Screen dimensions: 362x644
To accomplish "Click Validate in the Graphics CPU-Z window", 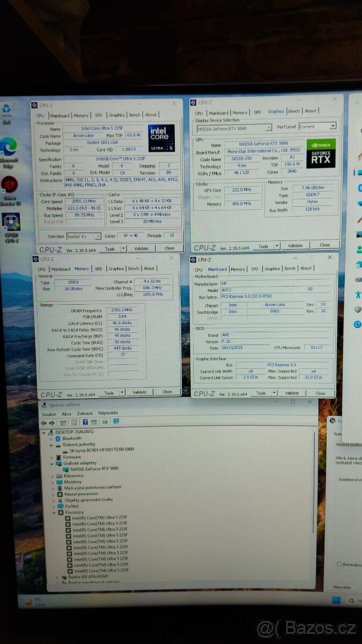I will pos(295,245).
